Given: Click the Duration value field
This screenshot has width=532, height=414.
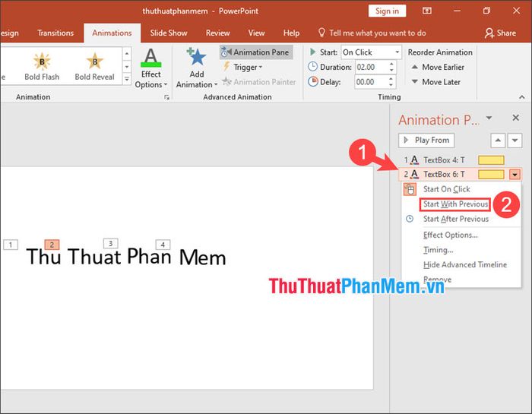Looking at the screenshot, I should click(x=371, y=67).
